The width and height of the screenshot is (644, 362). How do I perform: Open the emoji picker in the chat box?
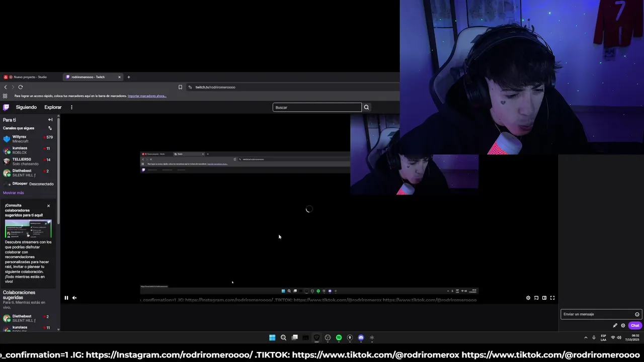click(637, 314)
